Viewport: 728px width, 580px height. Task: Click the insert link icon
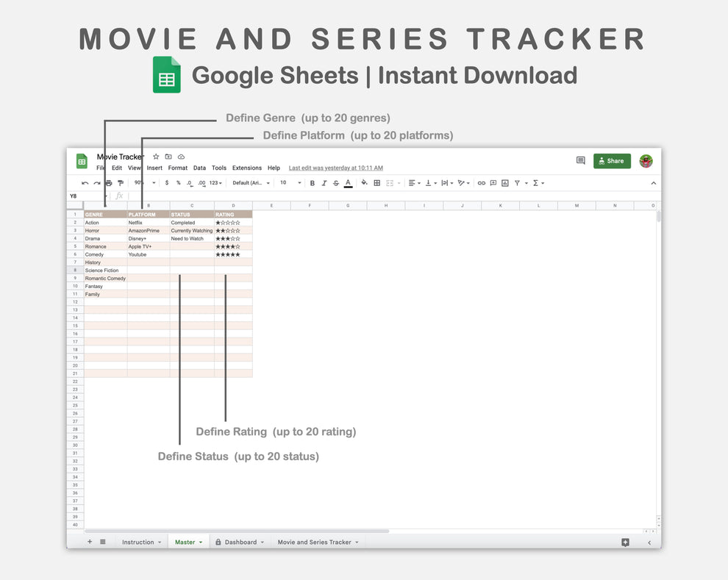[x=480, y=183]
